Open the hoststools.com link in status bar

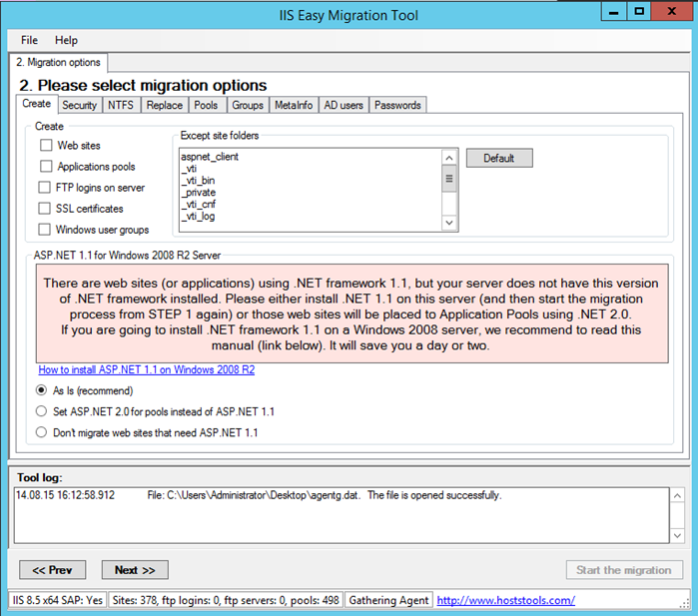(x=505, y=600)
